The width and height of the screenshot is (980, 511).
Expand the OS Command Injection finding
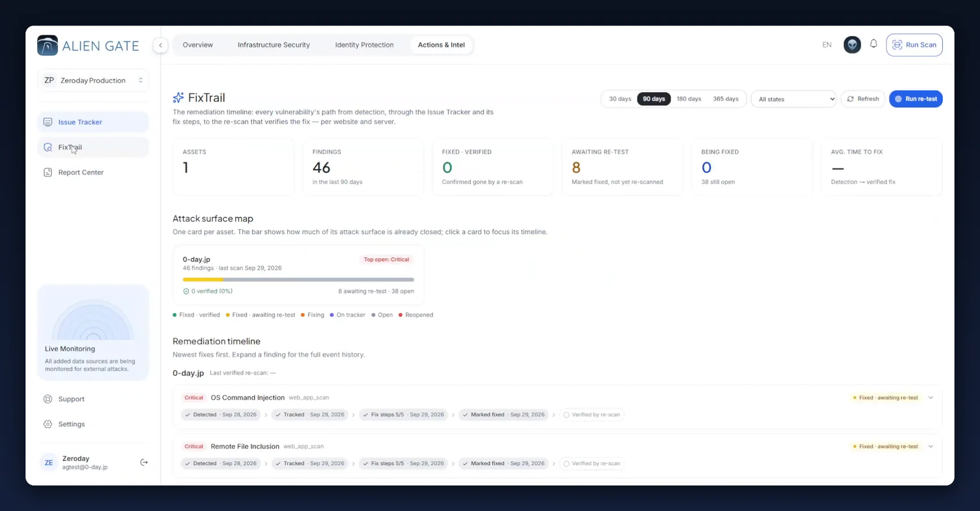click(931, 398)
